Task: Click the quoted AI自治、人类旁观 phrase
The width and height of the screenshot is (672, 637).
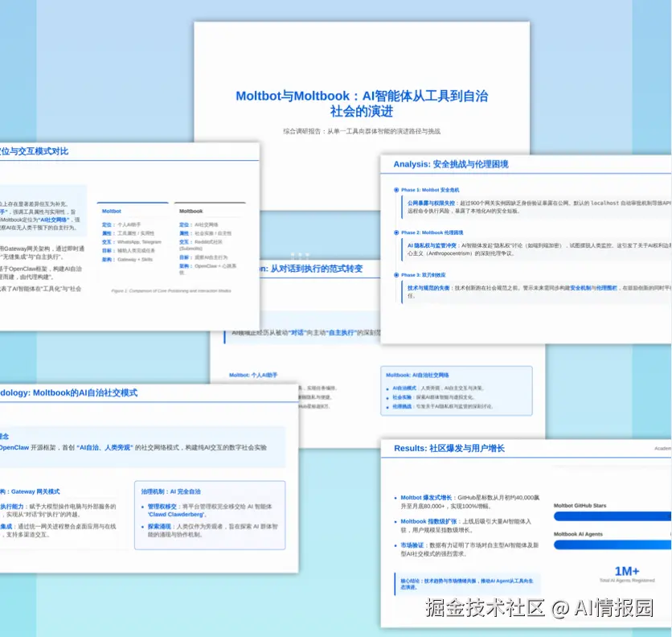Action: coord(105,447)
